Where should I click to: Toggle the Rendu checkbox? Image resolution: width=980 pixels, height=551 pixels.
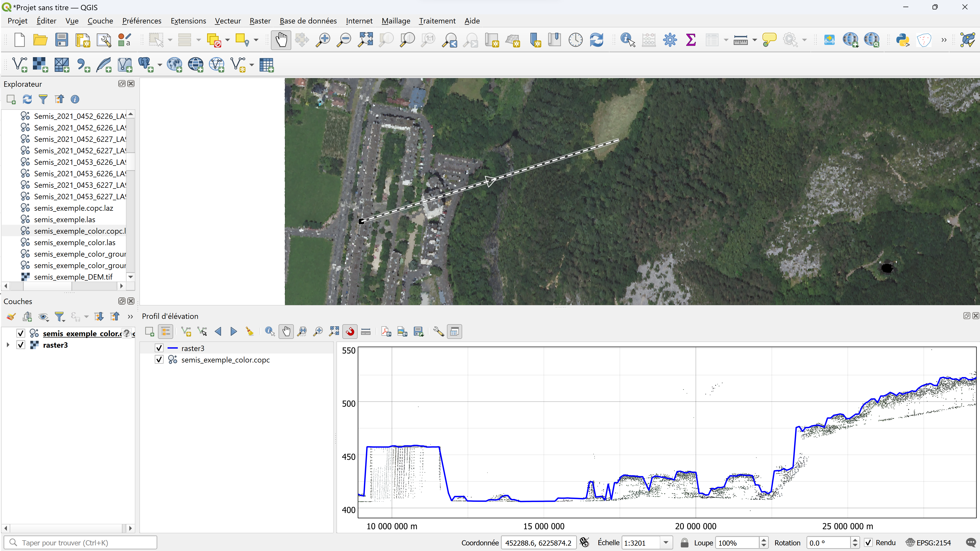pyautogui.click(x=869, y=543)
